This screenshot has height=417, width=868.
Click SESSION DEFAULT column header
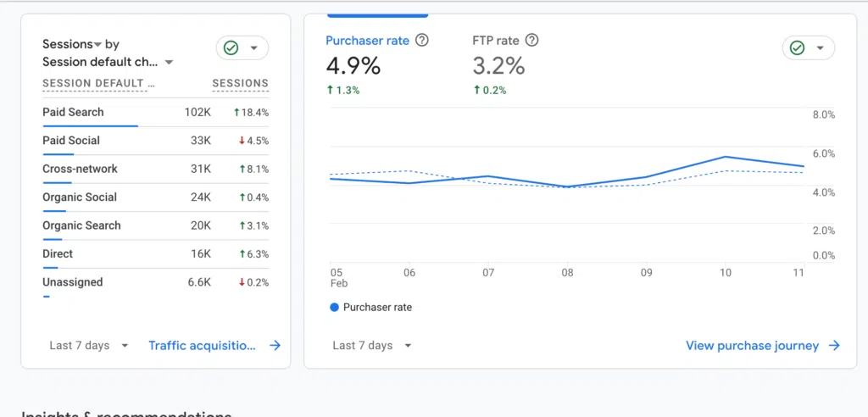98,84
